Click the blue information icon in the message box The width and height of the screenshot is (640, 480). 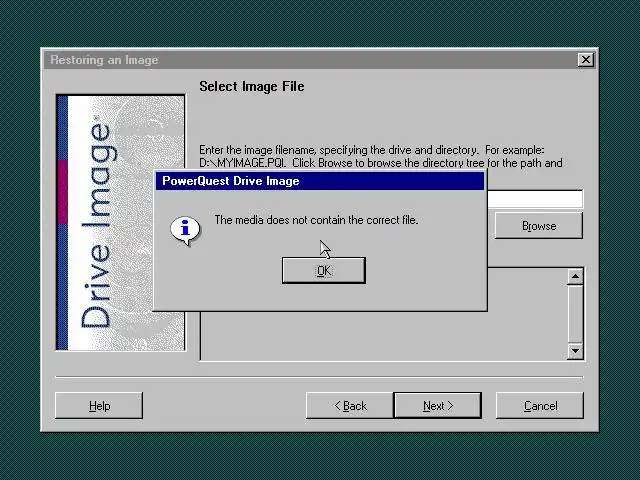[185, 231]
